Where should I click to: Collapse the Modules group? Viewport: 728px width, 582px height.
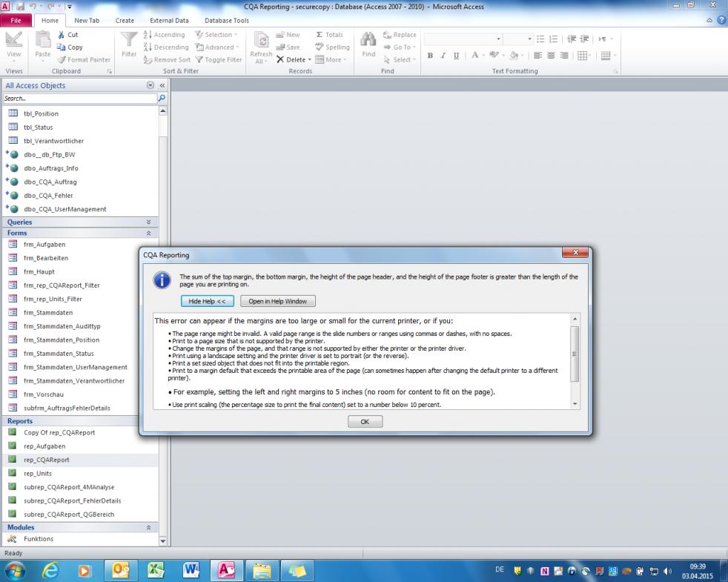148,527
